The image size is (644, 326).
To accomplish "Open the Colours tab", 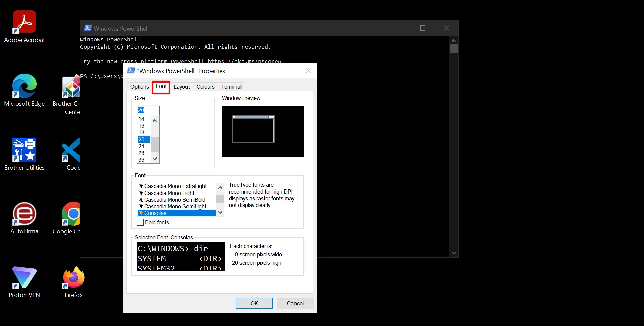I will (205, 87).
